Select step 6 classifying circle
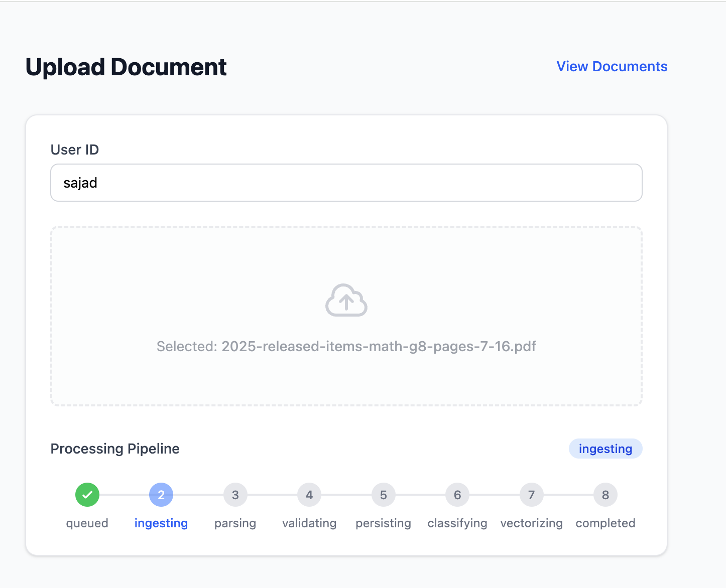This screenshot has width=726, height=588. pos(457,495)
